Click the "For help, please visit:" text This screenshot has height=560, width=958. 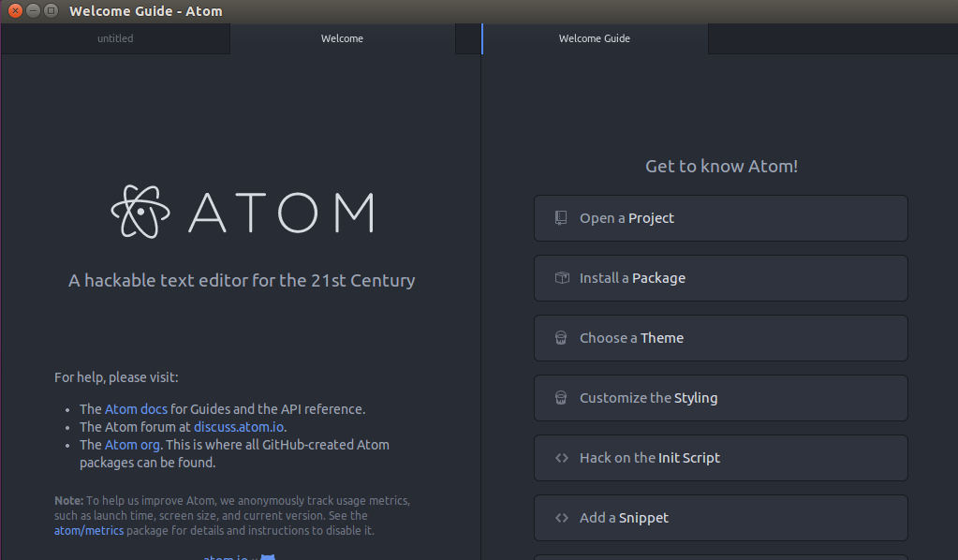(116, 377)
